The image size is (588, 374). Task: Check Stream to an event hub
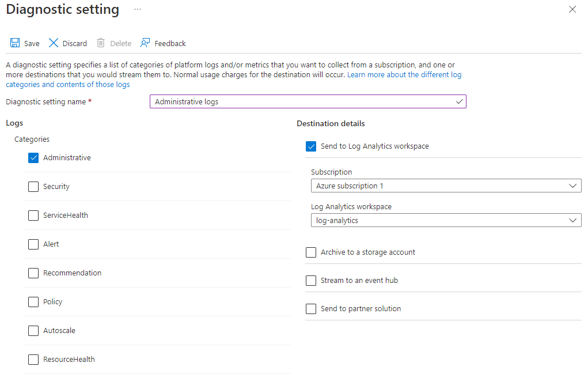point(311,280)
